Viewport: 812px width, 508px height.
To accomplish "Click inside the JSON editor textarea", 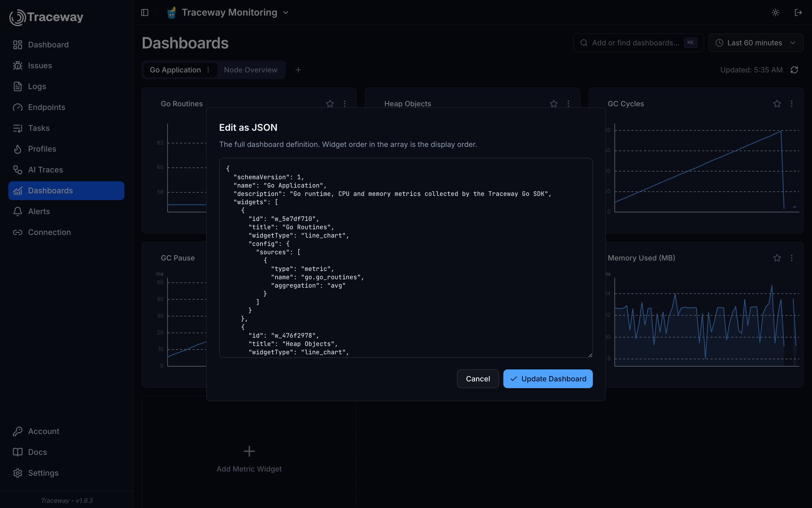I will point(406,258).
